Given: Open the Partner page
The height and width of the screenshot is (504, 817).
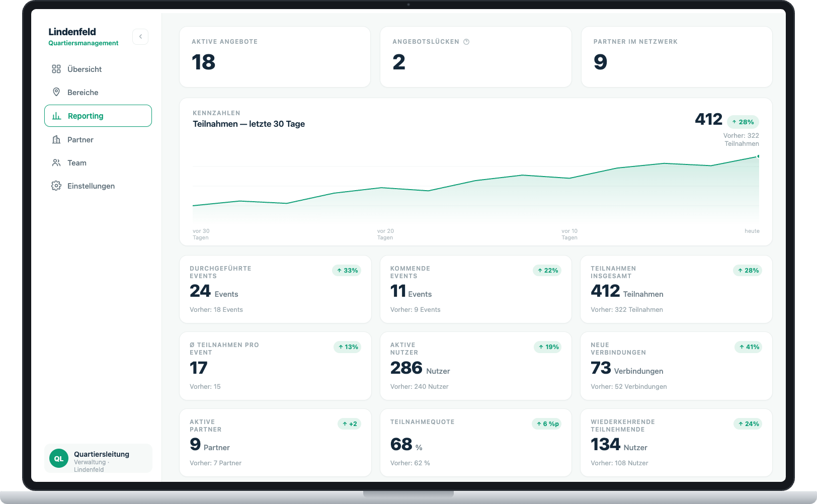Looking at the screenshot, I should coord(98,139).
